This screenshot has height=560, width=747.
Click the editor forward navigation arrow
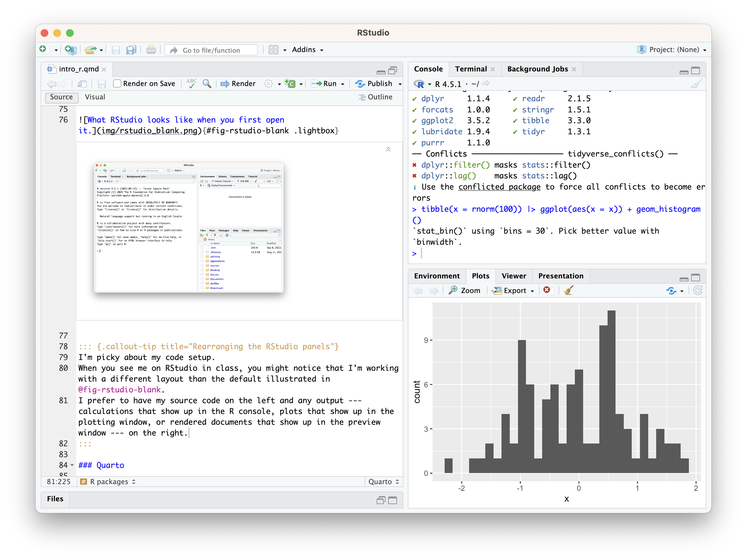point(63,84)
